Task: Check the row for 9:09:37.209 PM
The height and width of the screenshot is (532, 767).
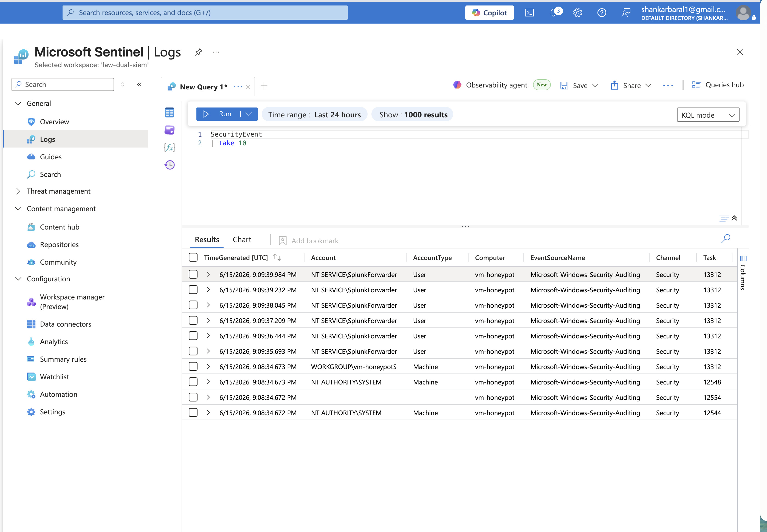Action: coord(193,320)
